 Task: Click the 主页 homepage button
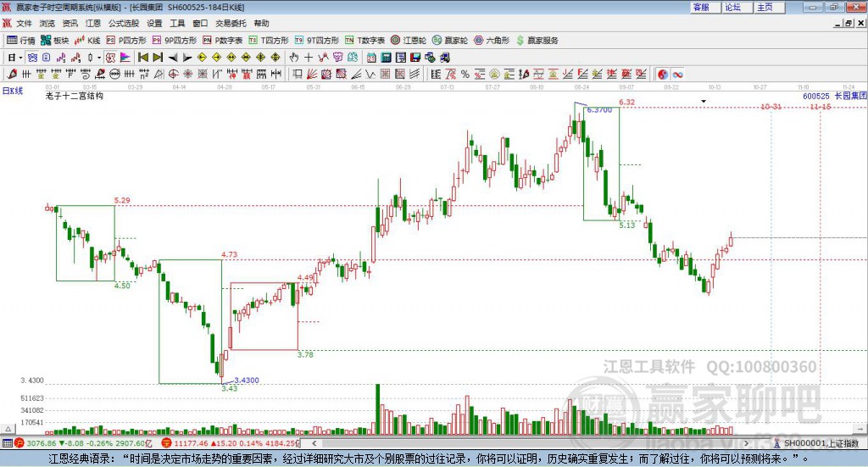pyautogui.click(x=770, y=7)
